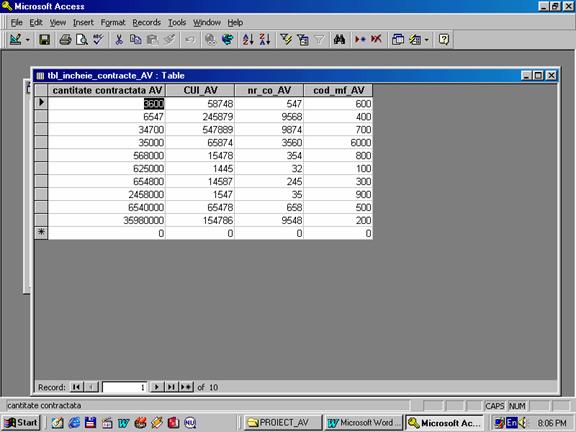The height and width of the screenshot is (432, 576).
Task: Open Print Preview from toolbar
Action: pos(82,39)
